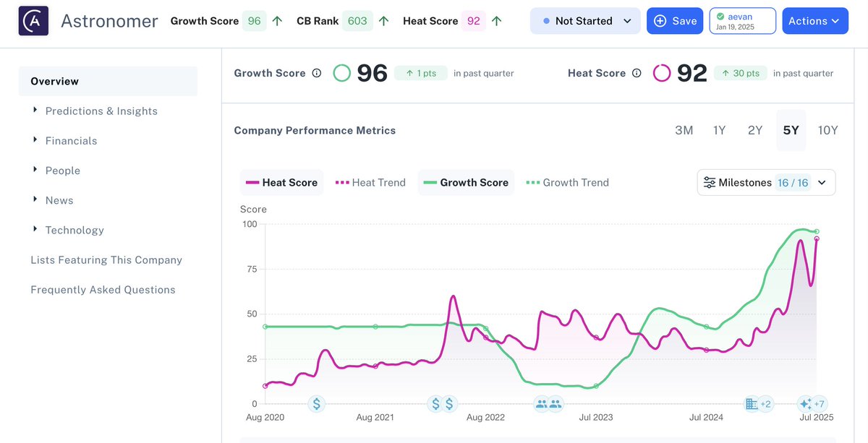The width and height of the screenshot is (868, 443).
Task: Click the first dollar milestone before Aug 2022
Action: (x=435, y=404)
